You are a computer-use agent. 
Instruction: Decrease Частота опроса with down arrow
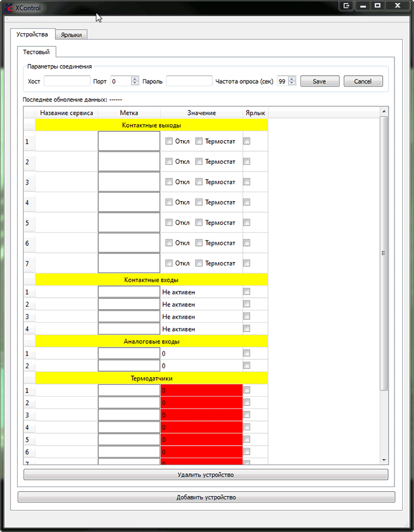[x=292, y=83]
